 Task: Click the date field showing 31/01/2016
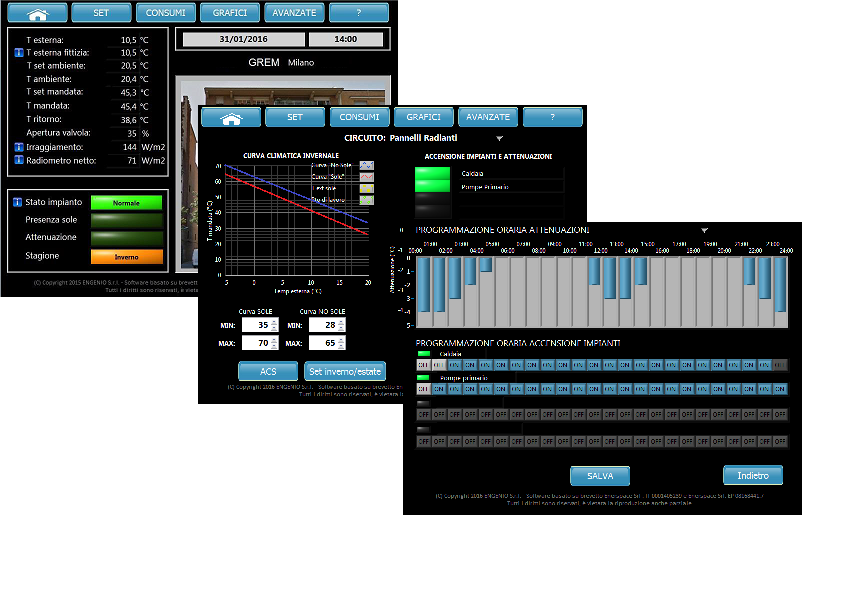(244, 39)
